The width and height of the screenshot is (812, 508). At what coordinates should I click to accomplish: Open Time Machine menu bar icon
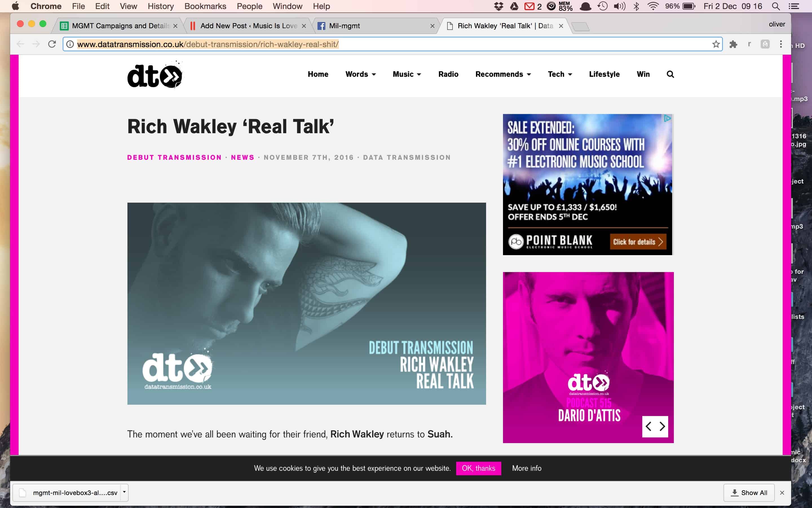[x=602, y=6]
